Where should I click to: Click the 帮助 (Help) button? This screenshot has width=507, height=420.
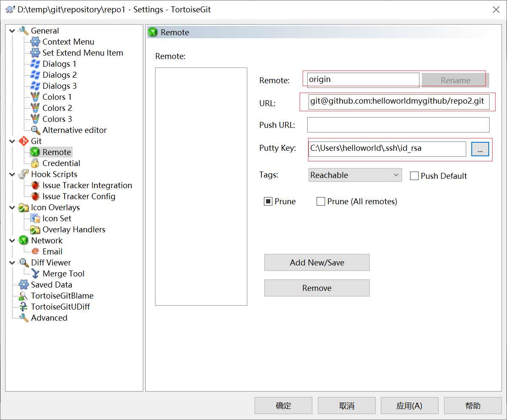pyautogui.click(x=473, y=406)
